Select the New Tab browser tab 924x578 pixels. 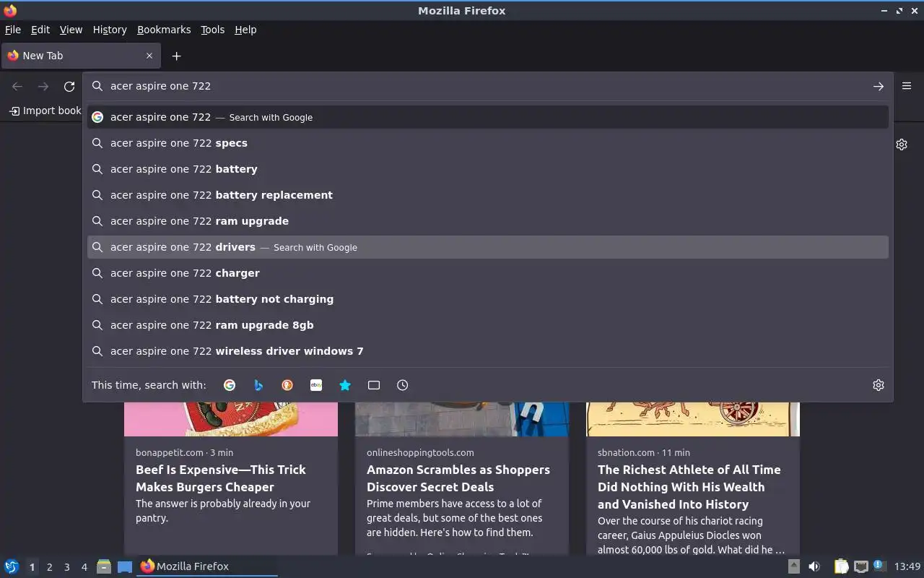coord(80,56)
